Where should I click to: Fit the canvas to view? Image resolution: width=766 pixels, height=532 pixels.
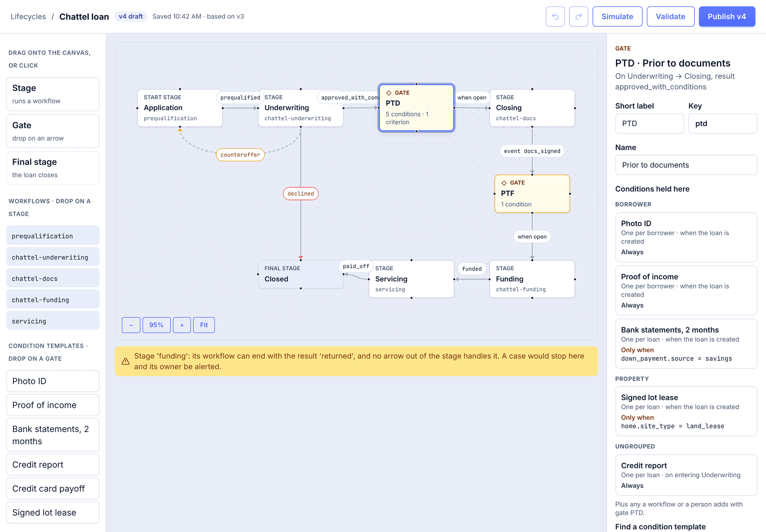click(204, 325)
